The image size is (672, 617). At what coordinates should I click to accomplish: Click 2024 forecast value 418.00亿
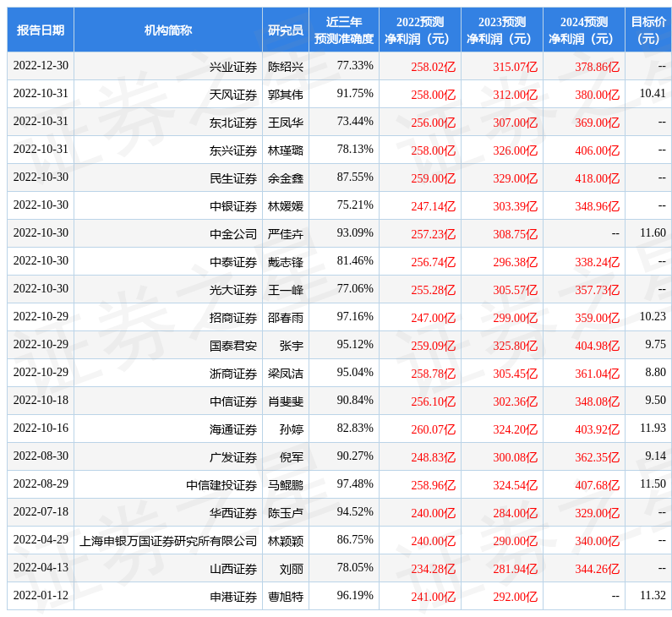click(597, 178)
